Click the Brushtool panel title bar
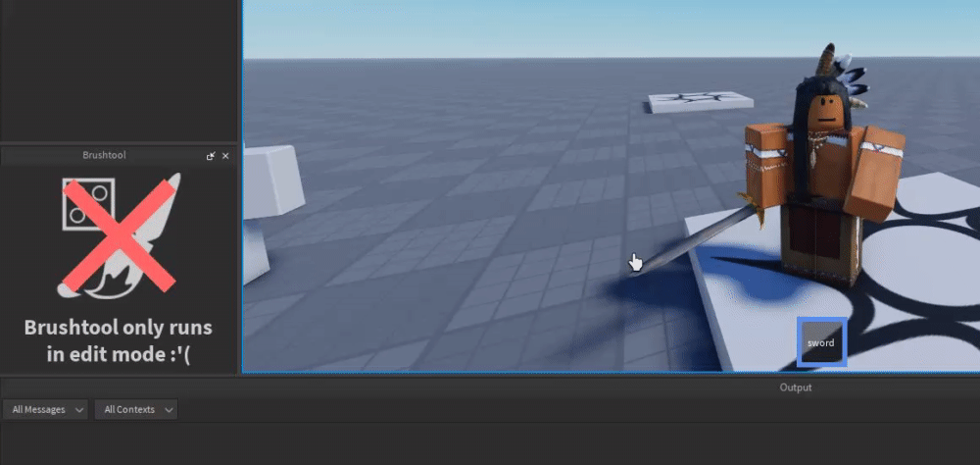Viewport: 980px width, 465px height. 119,155
